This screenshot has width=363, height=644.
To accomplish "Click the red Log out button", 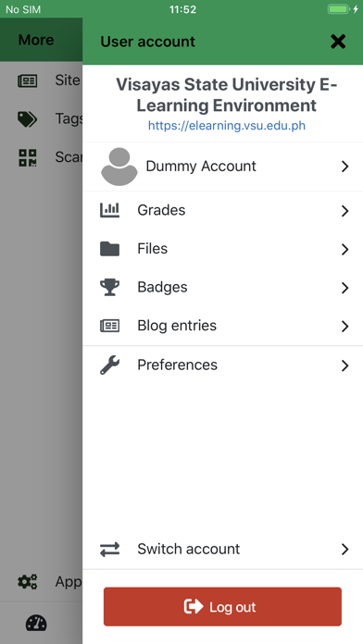I will [222, 607].
